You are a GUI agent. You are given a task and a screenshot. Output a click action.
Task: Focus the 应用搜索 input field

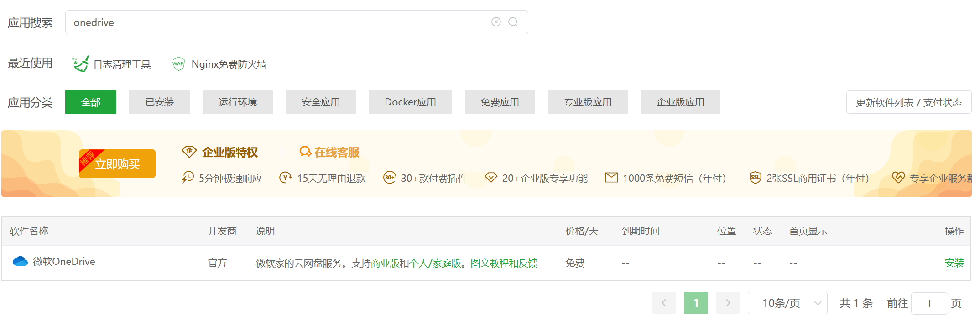click(x=297, y=22)
